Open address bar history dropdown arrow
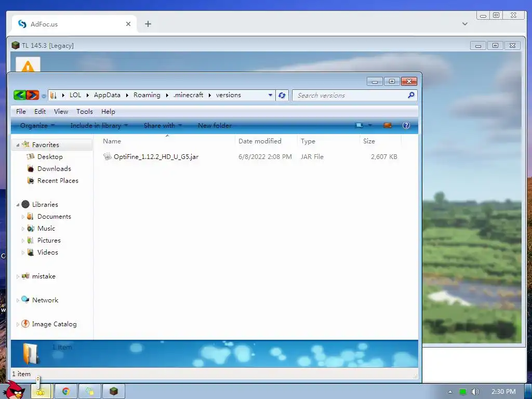Screen dimensions: 532x399 pyautogui.click(x=270, y=96)
